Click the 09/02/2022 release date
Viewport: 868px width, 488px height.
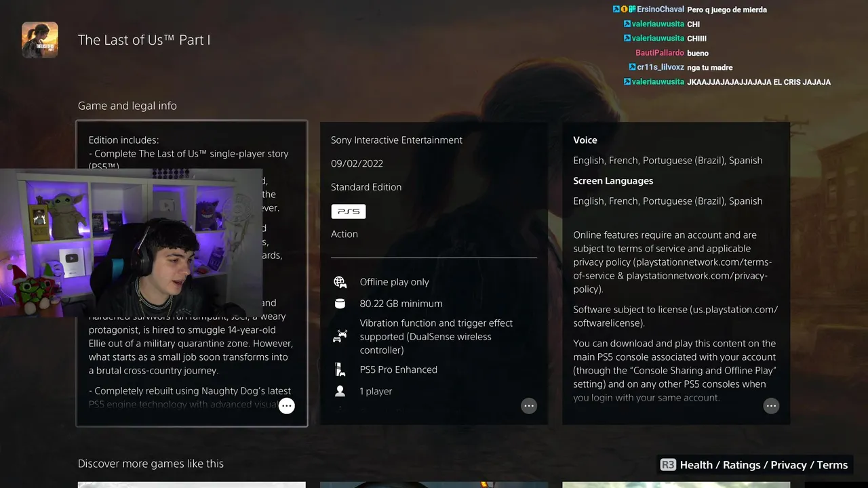(x=357, y=163)
